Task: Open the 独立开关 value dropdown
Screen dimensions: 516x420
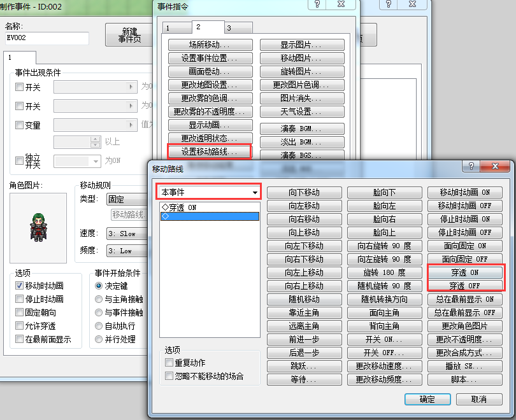Action: (77, 161)
